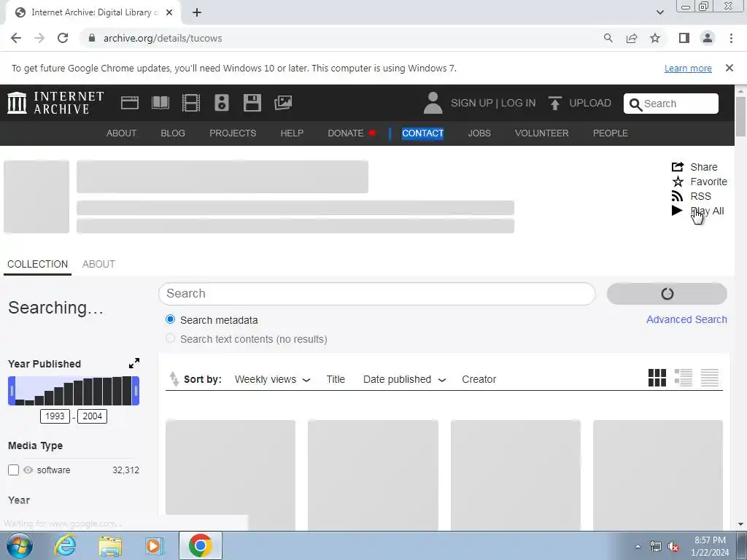Click the 1993 start year box

(55, 416)
